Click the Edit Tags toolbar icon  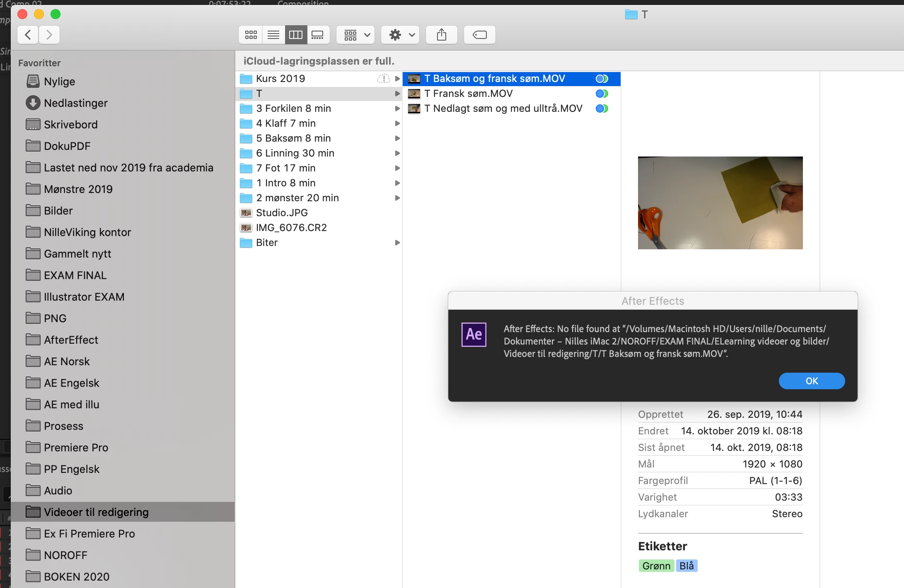click(479, 35)
